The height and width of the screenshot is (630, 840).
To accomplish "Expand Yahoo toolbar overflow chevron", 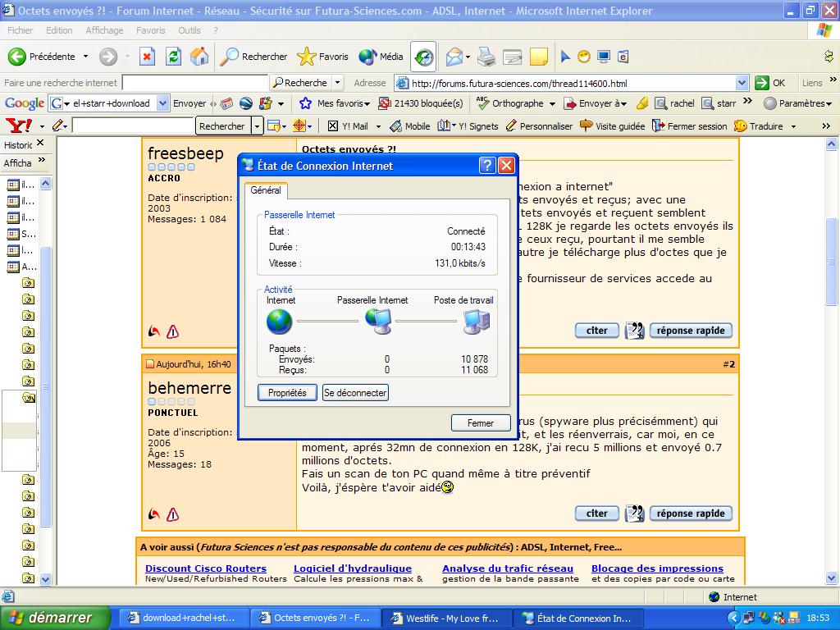I will click(x=826, y=126).
